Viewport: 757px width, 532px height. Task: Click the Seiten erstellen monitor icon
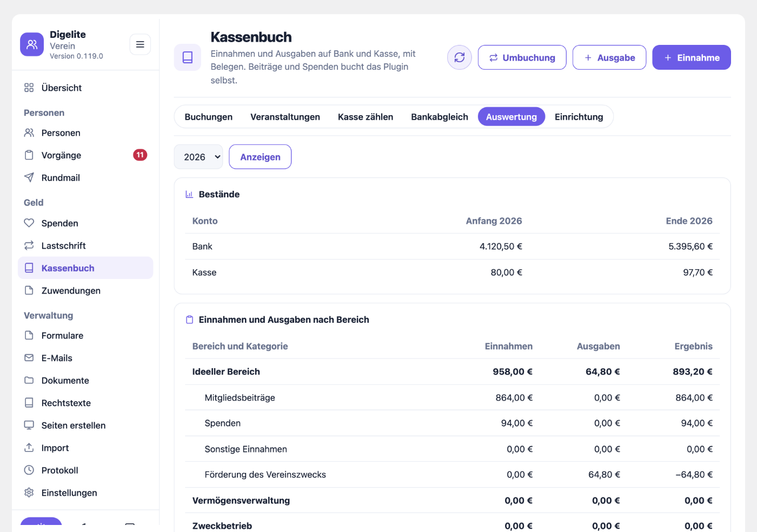pos(29,425)
